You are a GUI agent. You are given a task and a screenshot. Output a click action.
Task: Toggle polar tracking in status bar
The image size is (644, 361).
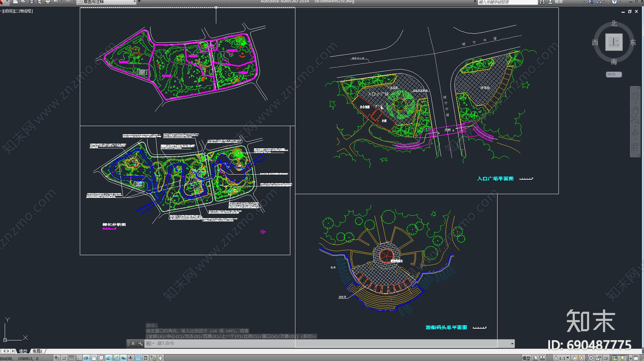point(86,358)
